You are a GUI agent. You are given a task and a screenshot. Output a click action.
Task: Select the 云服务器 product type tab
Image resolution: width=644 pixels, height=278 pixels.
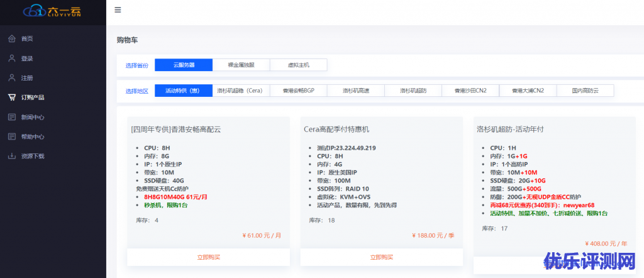pos(184,65)
